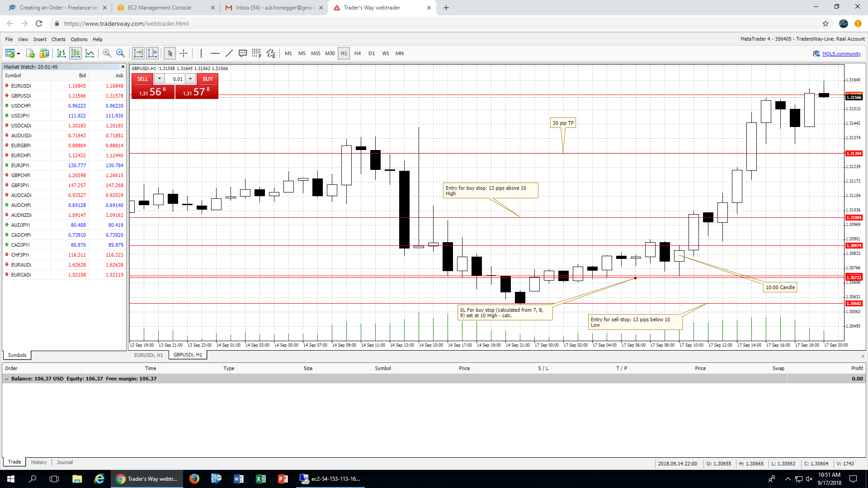This screenshot has width=868, height=488.
Task: Open the new chart dropdown arrow
Action: [x=19, y=54]
